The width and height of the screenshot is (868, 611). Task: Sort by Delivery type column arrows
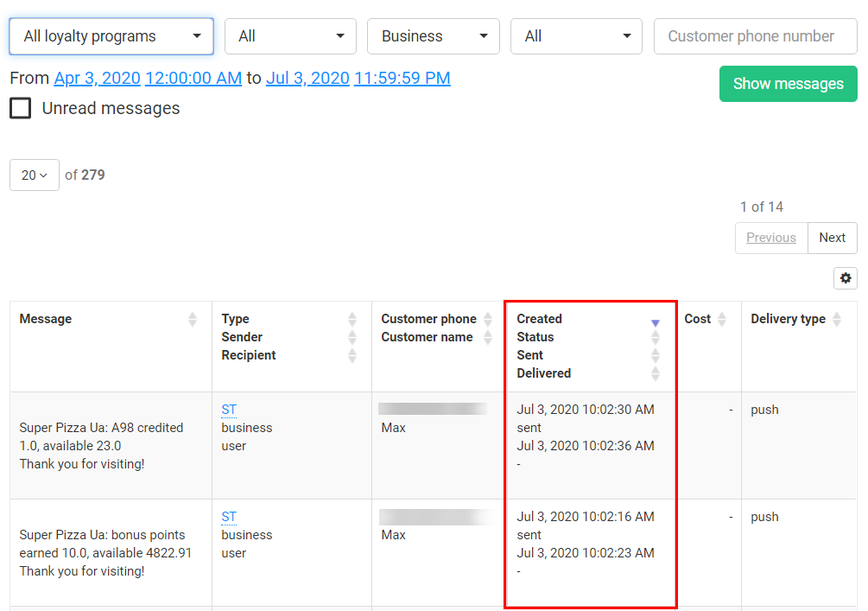click(x=836, y=320)
